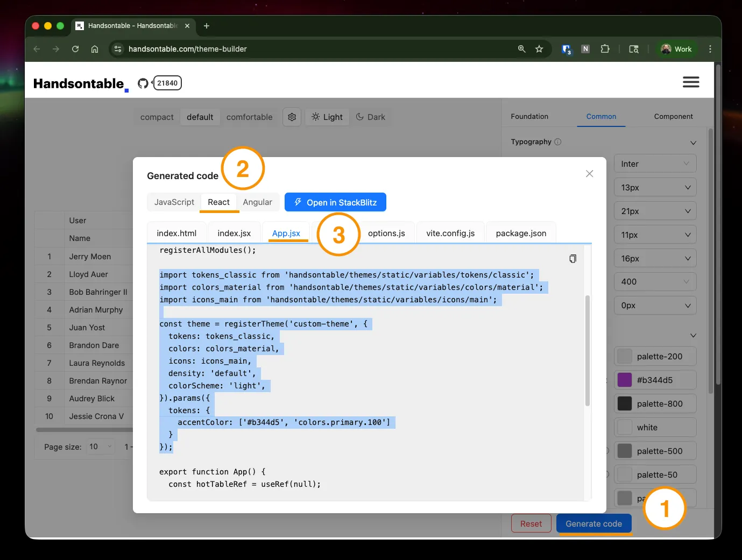
Task: Open the package.json file tab
Action: point(520,233)
